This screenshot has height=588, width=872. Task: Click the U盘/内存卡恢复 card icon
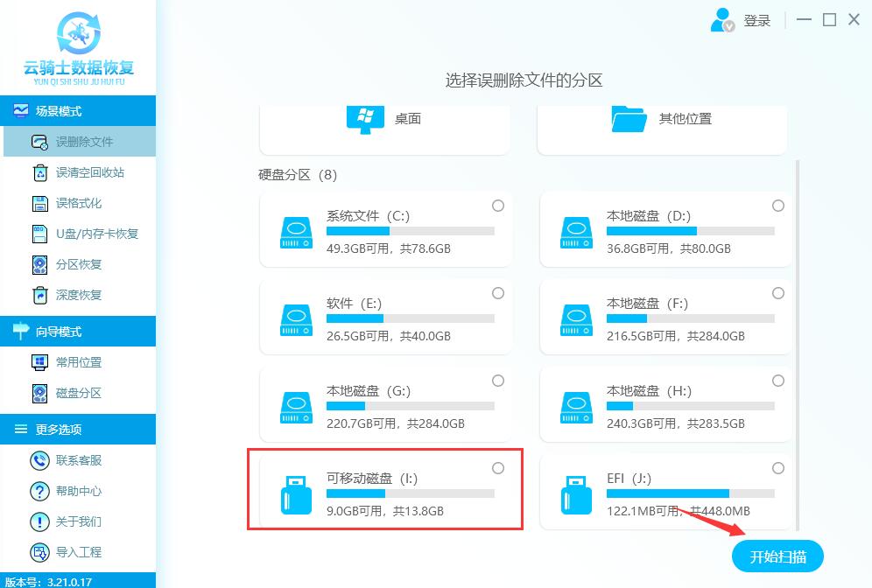(x=40, y=234)
